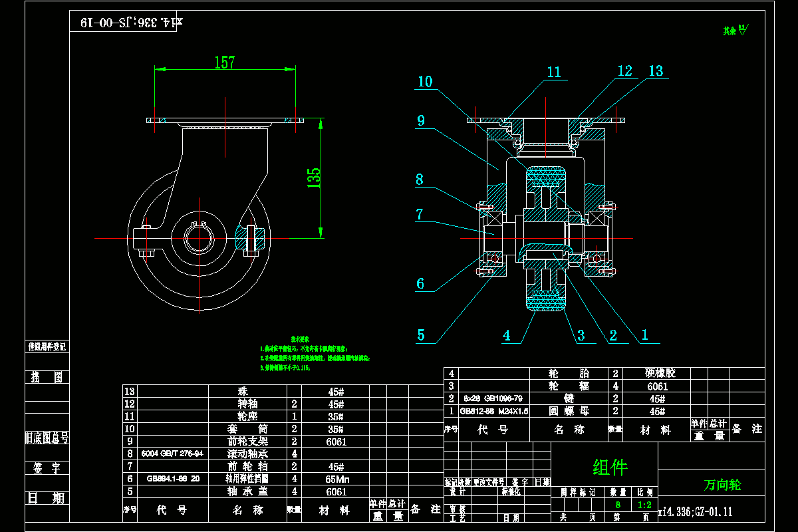Screen dimensions: 798x532
Task: Click the 描图 cell in left margin
Action: (47, 378)
